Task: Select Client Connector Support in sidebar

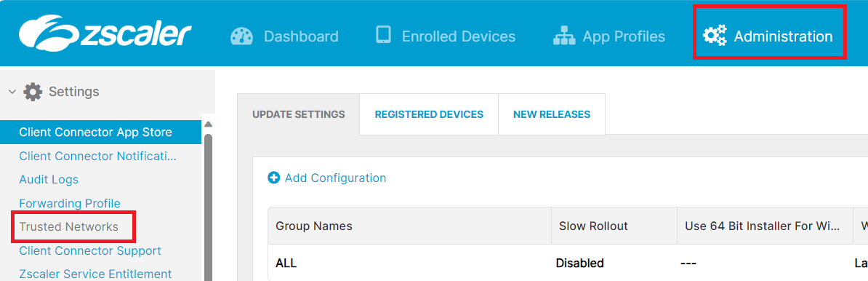Action: point(90,250)
